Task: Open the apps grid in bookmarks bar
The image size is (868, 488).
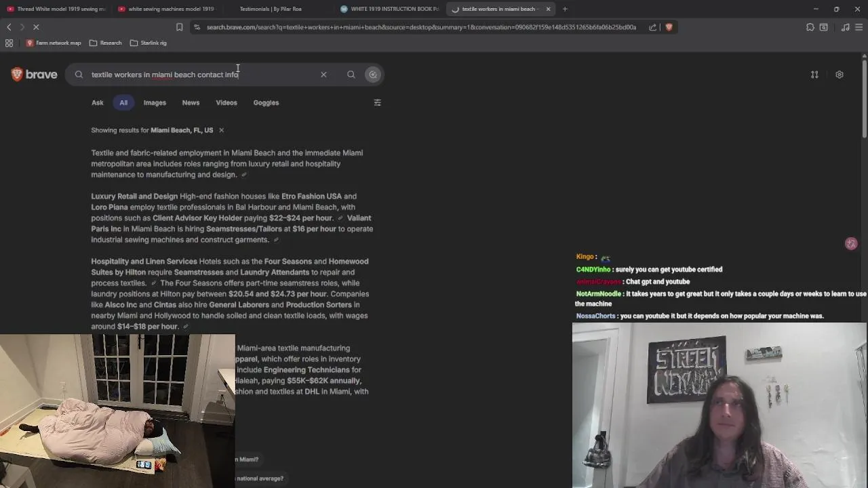Action: (9, 43)
